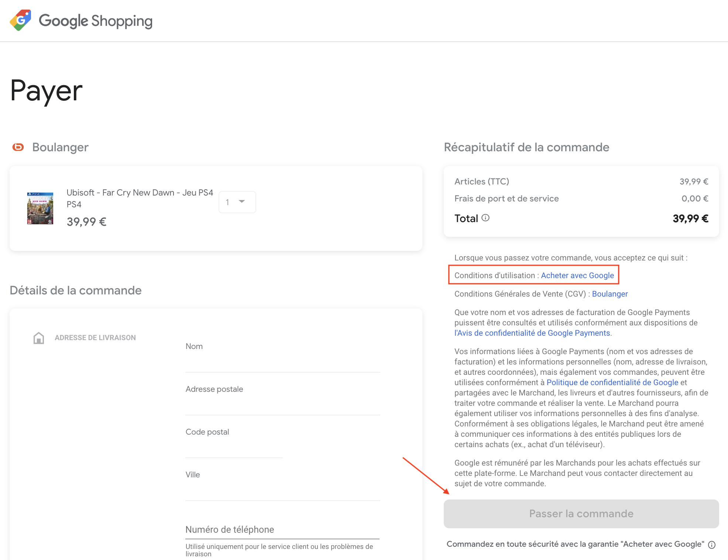Open l'Avis de confidentialité de Google Payments link

(532, 333)
